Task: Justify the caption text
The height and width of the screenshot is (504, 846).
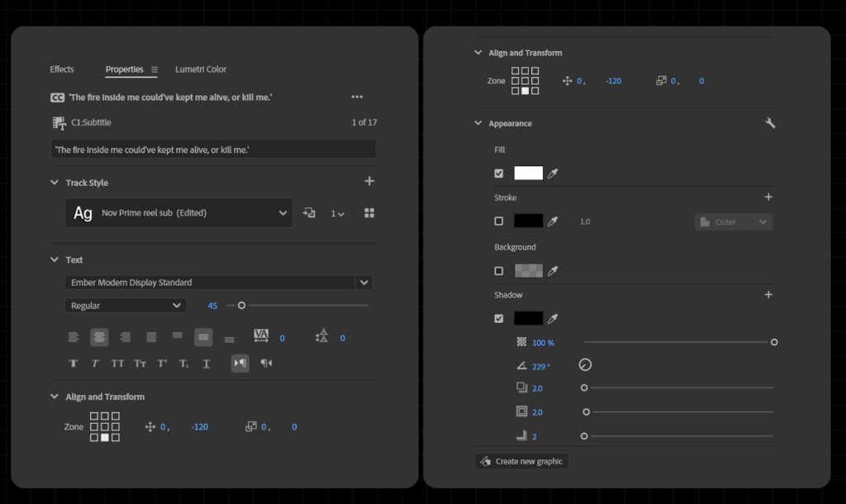Action: (x=151, y=337)
